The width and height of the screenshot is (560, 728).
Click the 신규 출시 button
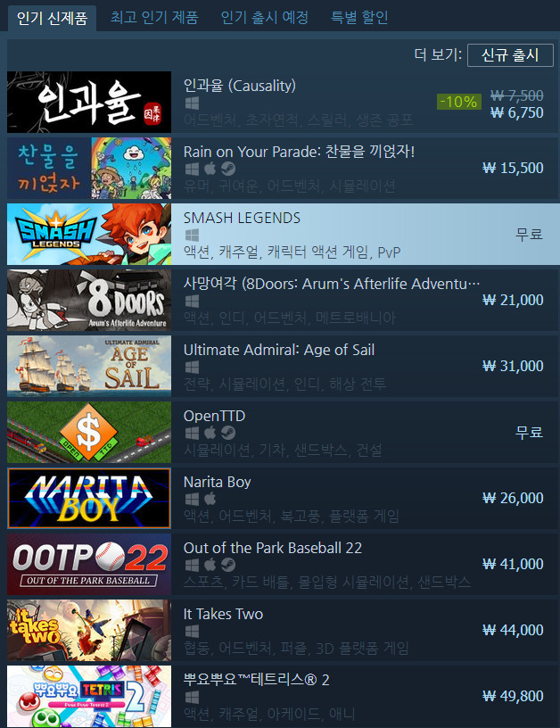click(x=510, y=55)
